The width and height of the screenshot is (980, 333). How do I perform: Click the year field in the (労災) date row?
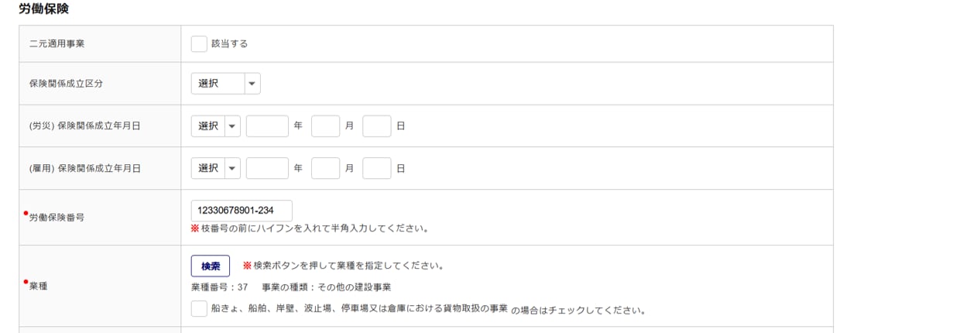(x=267, y=126)
